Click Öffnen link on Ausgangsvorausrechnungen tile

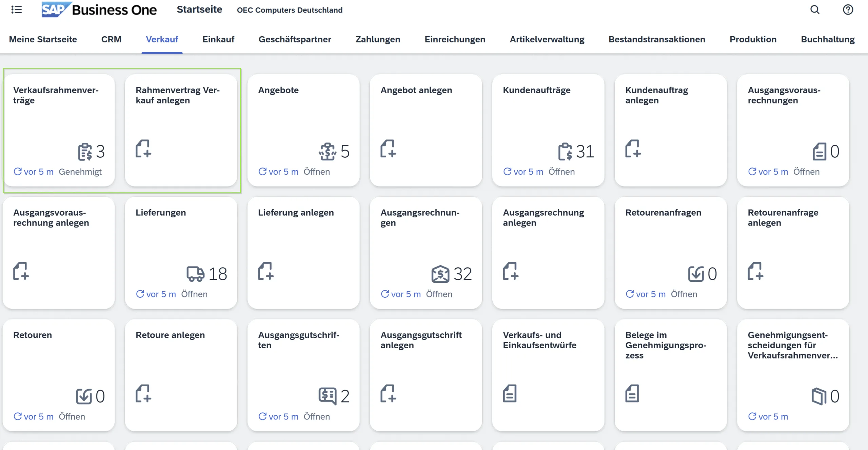click(x=806, y=172)
